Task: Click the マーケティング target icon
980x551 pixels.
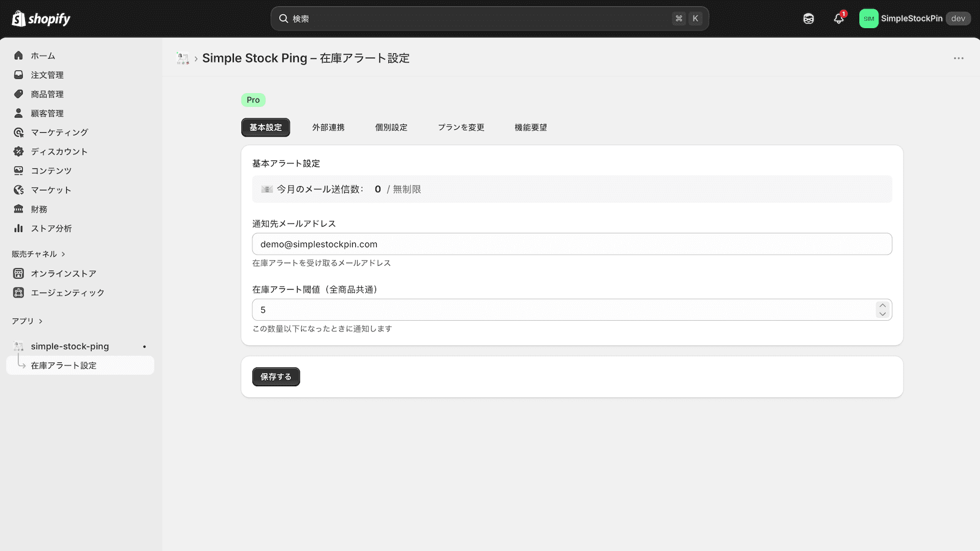Action: (18, 132)
